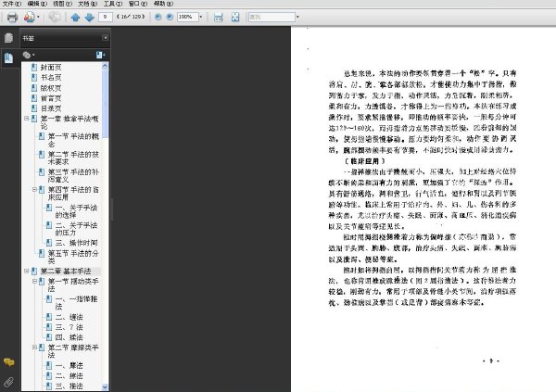
Task: Open the zoom level dropdown arrow
Action: pyautogui.click(x=201, y=17)
